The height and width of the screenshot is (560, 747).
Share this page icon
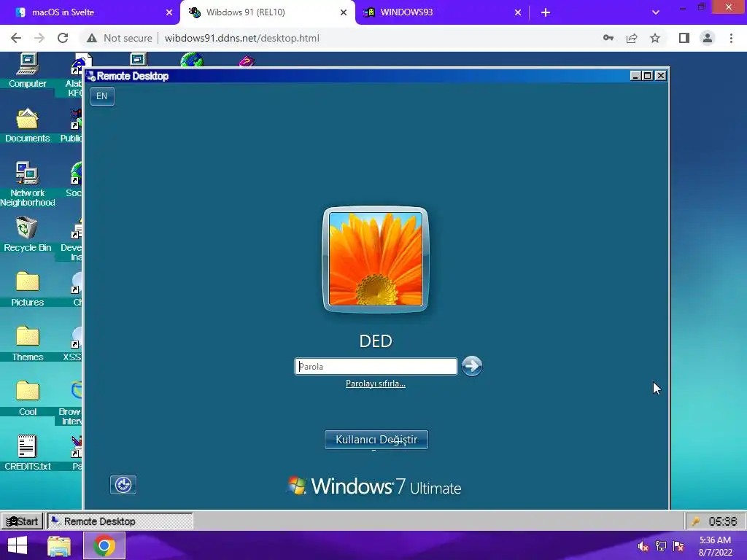[x=632, y=38]
